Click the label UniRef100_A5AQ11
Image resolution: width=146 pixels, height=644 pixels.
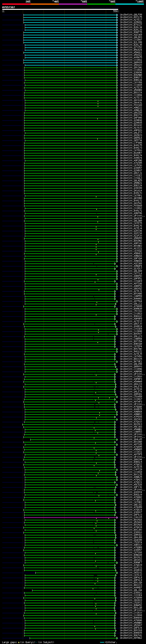[x=131, y=53]
